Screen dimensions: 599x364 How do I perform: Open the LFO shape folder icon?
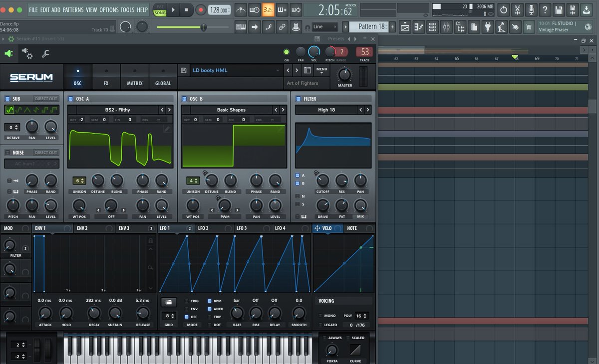pyautogui.click(x=168, y=302)
